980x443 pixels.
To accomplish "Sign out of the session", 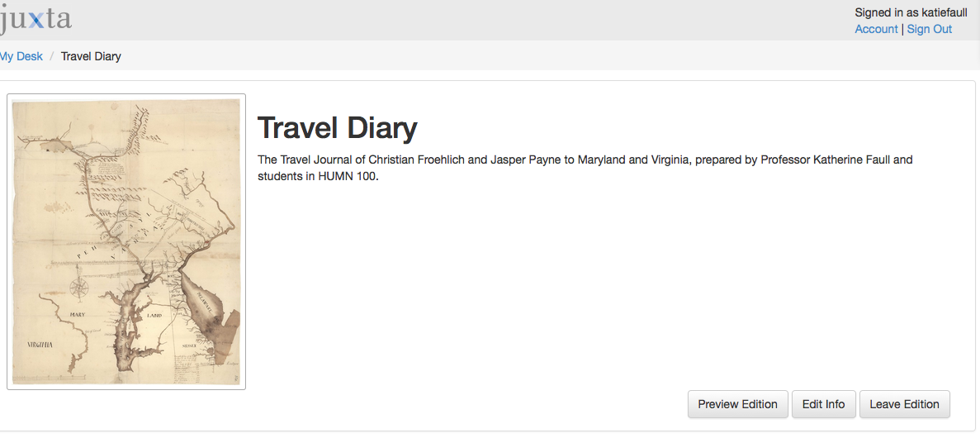I will coord(929,29).
